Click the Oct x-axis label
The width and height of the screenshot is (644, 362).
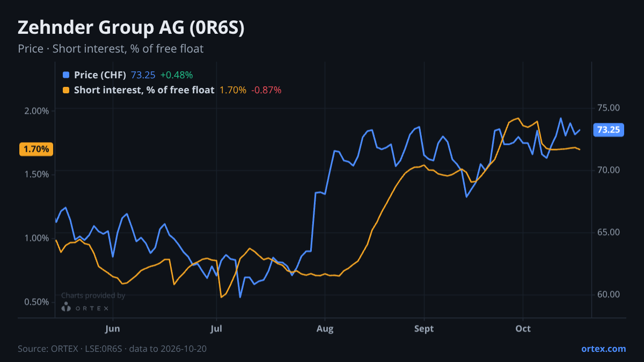[523, 329]
